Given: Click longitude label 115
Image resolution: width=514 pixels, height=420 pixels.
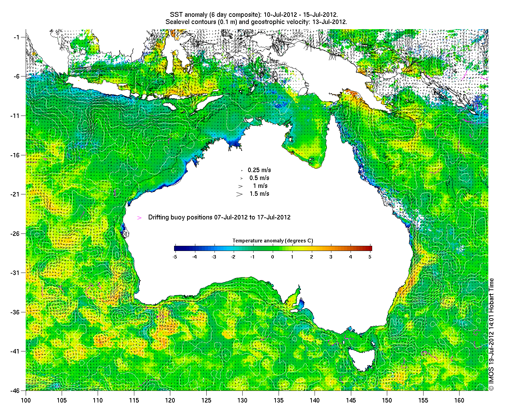Looking at the screenshot, I should click(x=134, y=400).
